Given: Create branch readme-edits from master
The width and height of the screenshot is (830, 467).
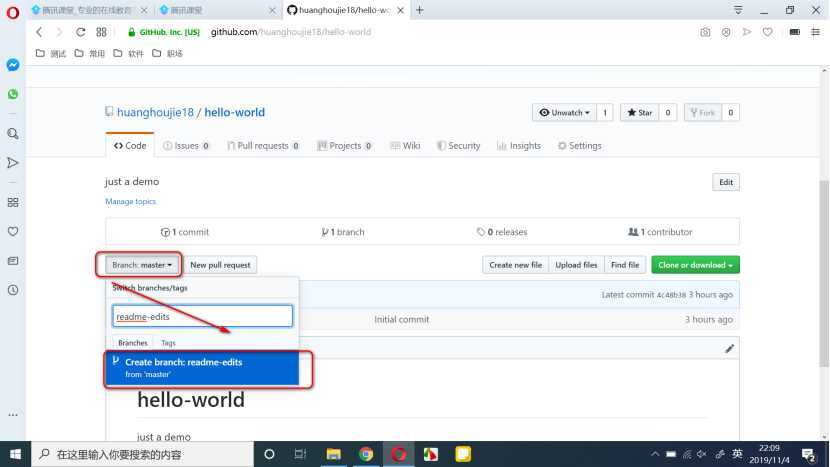Looking at the screenshot, I should [x=202, y=367].
